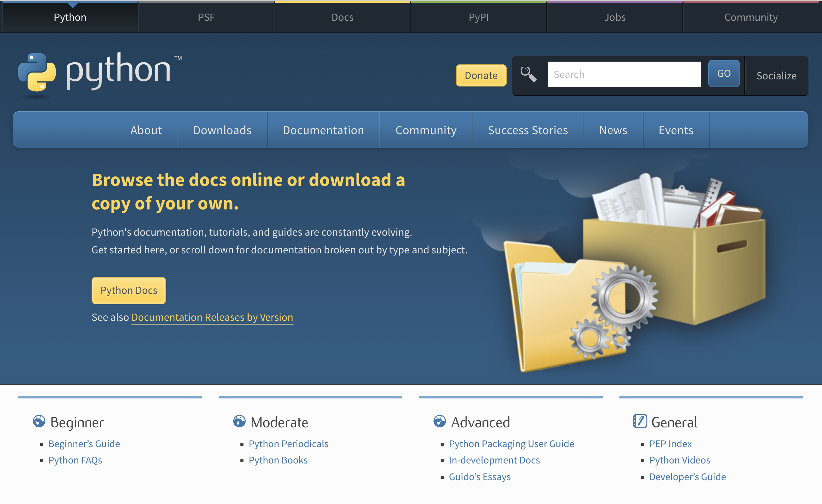Open the Documentation menu
Screen dimensions: 822x504
(323, 130)
